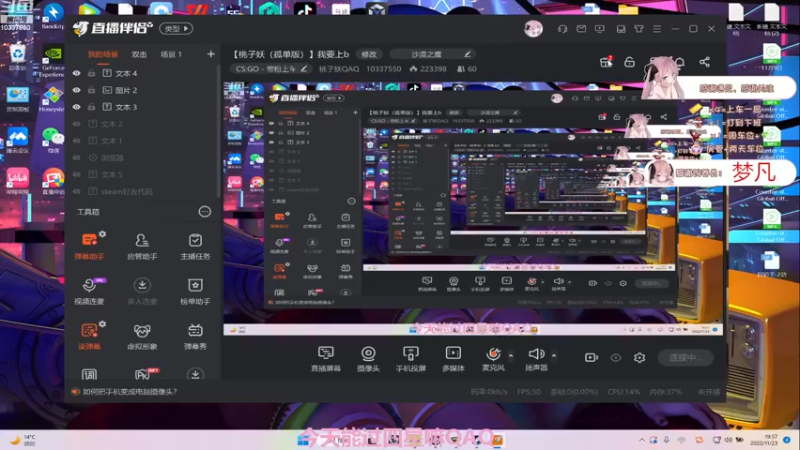Screen dimensions: 800x450
Task: Add 摄像头 camera source
Action: 368,359
